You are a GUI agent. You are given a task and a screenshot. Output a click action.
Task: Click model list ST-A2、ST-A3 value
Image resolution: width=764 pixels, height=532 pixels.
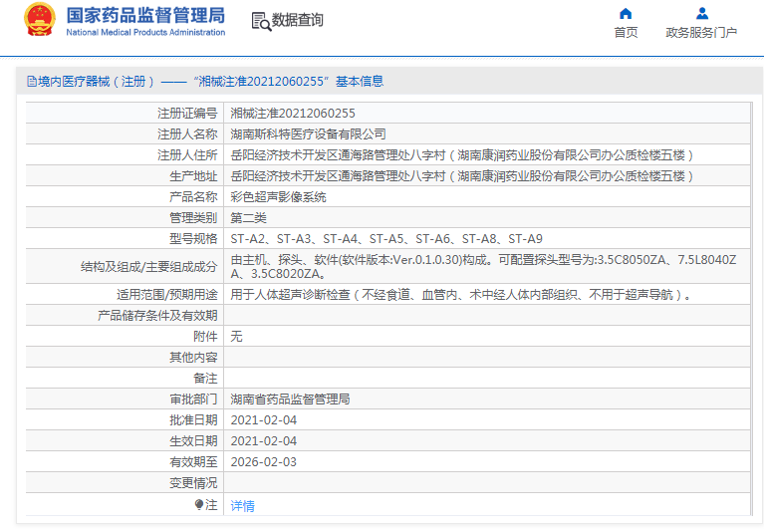click(x=386, y=239)
